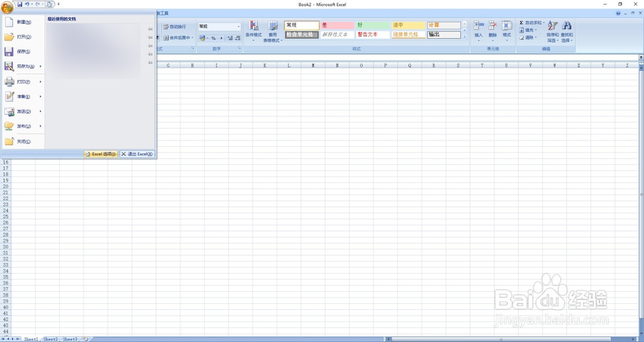Switch to Sheet2 tab
The height and width of the screenshot is (342, 644).
coord(50,339)
